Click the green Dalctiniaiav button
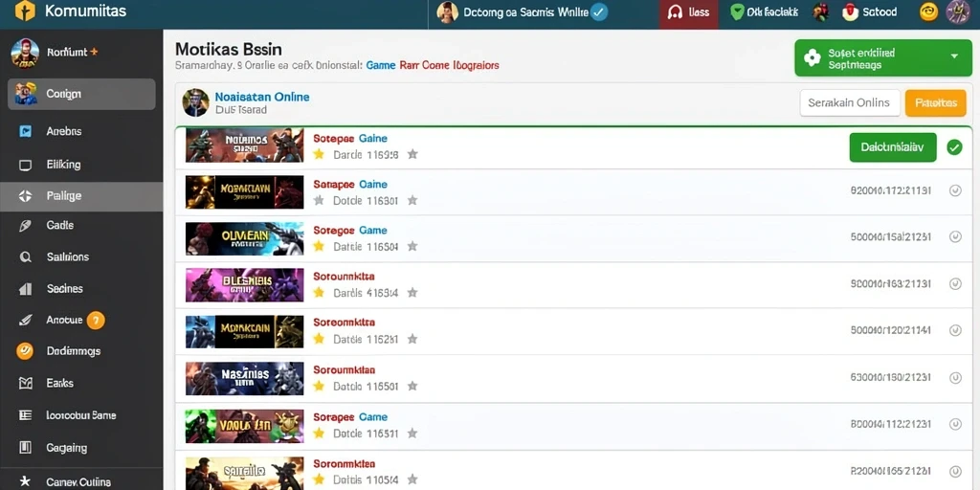Screen dimensions: 980x490 click(x=893, y=147)
